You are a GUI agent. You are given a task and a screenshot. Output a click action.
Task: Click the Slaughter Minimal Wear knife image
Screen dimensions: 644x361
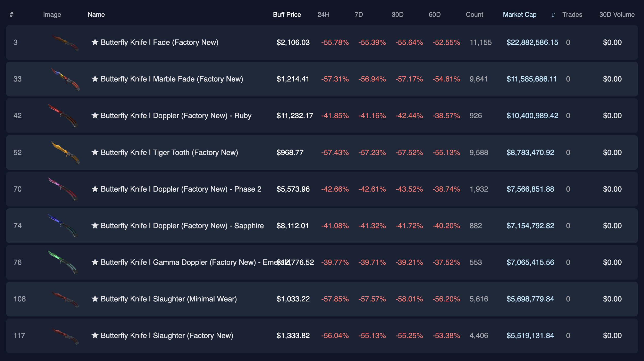pos(65,299)
